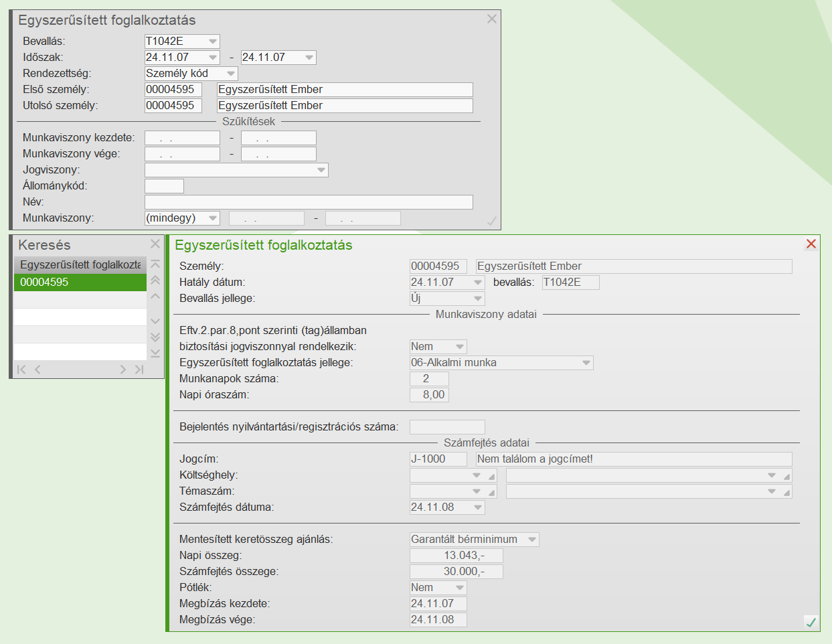Select record 00004595 in search results
Screen dimensions: 832x644
pyautogui.click(x=80, y=283)
